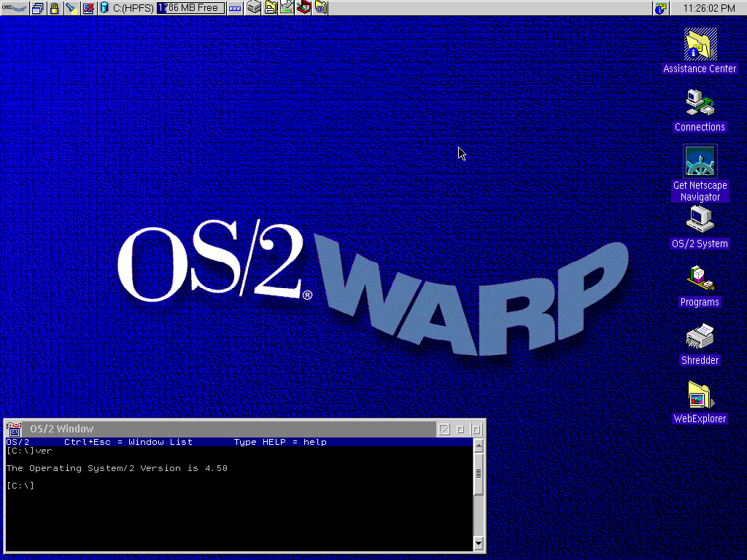Click the flashlight Find Objects icon

click(x=71, y=8)
